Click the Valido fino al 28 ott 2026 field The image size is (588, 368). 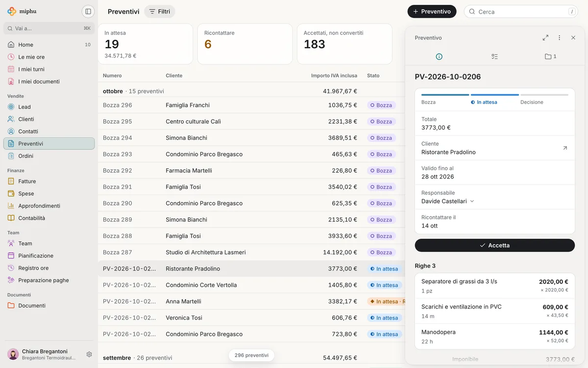(x=495, y=172)
